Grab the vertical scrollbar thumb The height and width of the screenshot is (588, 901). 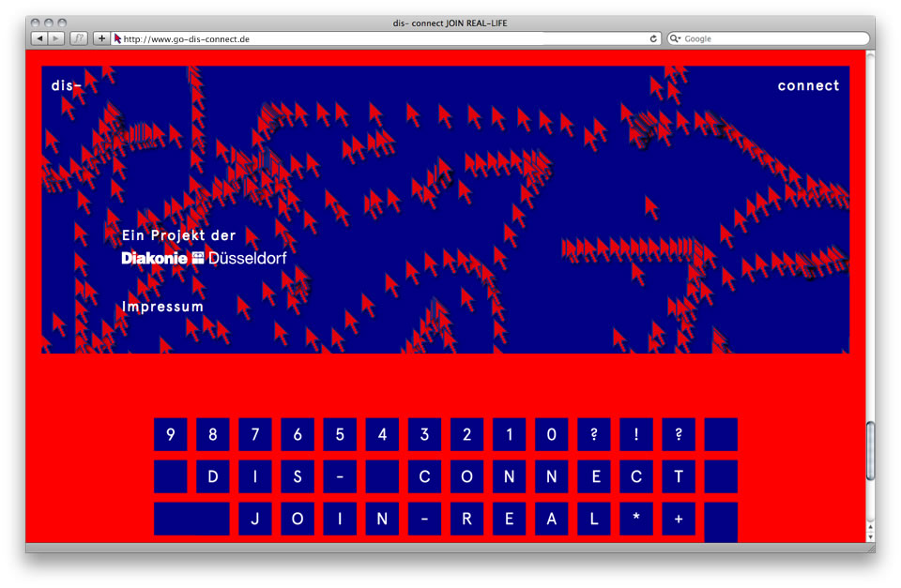(871, 451)
